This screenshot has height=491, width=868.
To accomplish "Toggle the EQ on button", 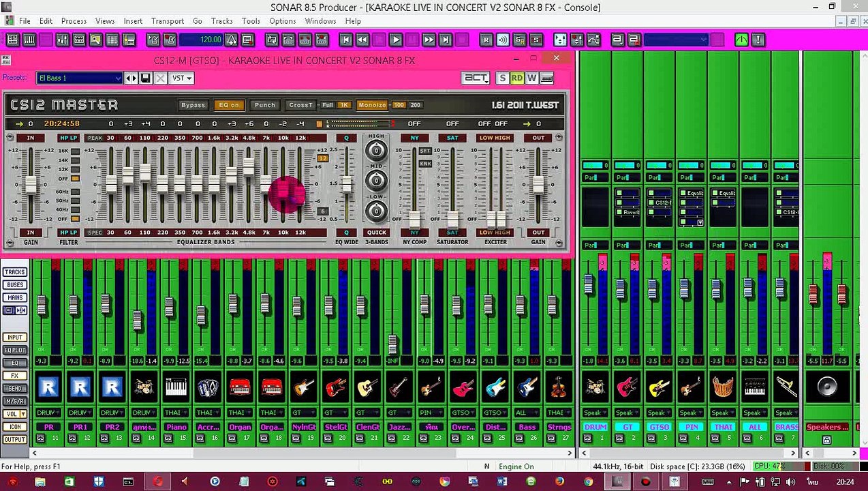I will click(x=229, y=105).
